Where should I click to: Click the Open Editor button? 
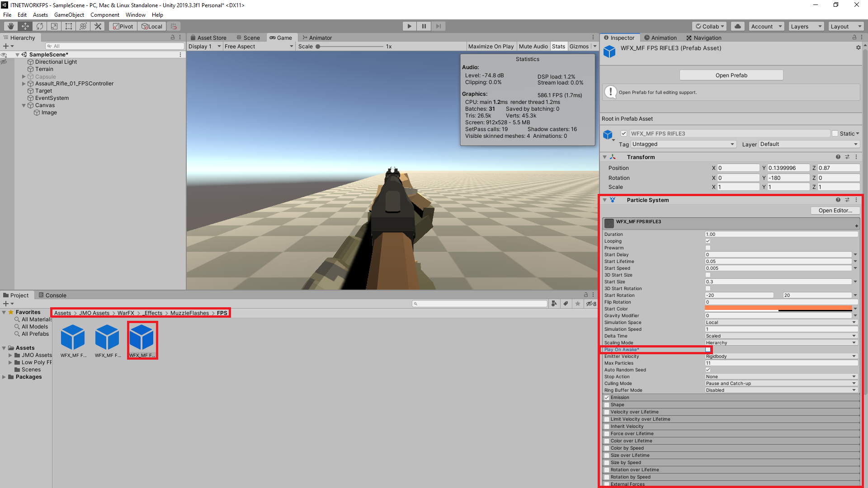pyautogui.click(x=835, y=210)
